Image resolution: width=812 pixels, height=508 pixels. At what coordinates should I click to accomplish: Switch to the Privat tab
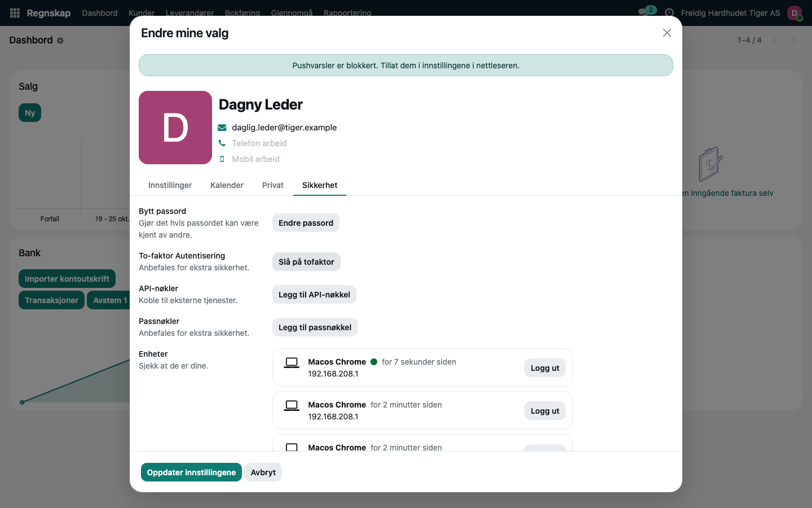273,185
